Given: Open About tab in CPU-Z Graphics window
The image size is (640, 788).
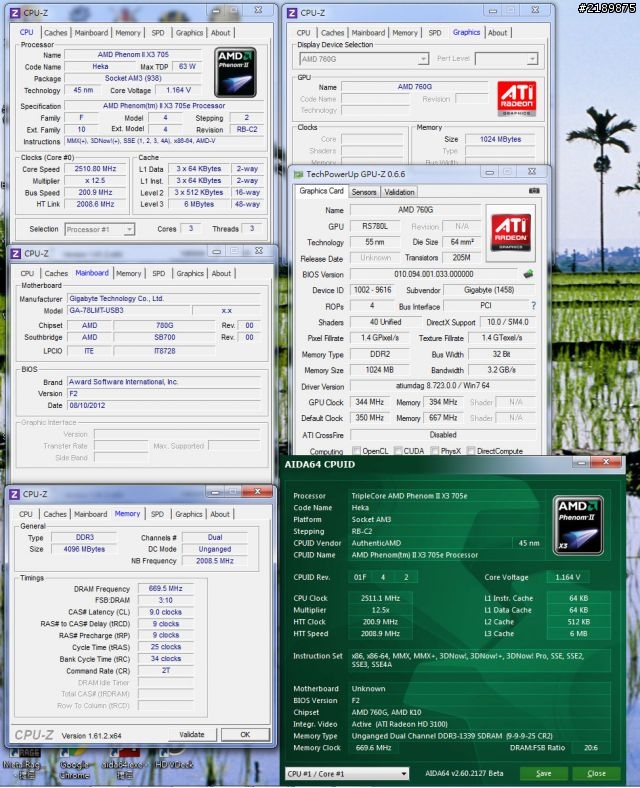Looking at the screenshot, I should pos(497,33).
